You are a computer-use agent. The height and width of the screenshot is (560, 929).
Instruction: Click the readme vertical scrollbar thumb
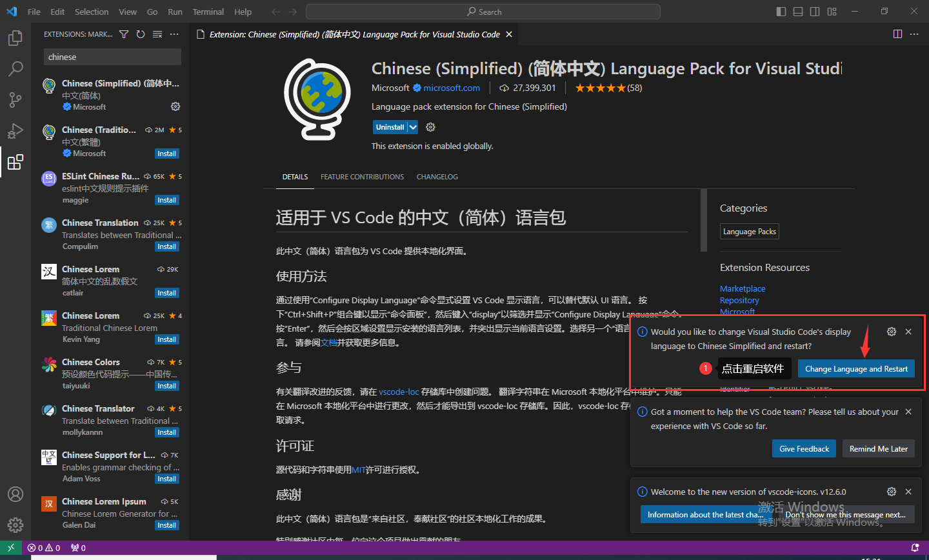[x=704, y=221]
